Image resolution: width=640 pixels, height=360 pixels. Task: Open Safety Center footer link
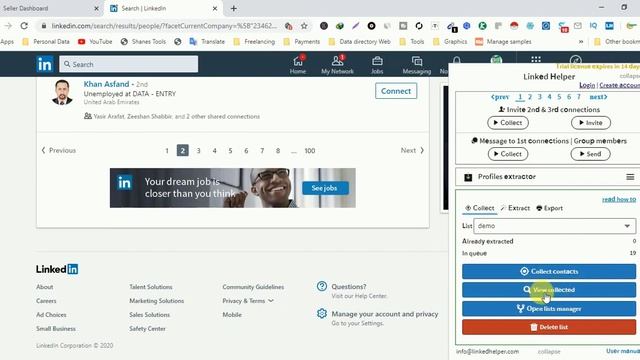click(x=147, y=329)
